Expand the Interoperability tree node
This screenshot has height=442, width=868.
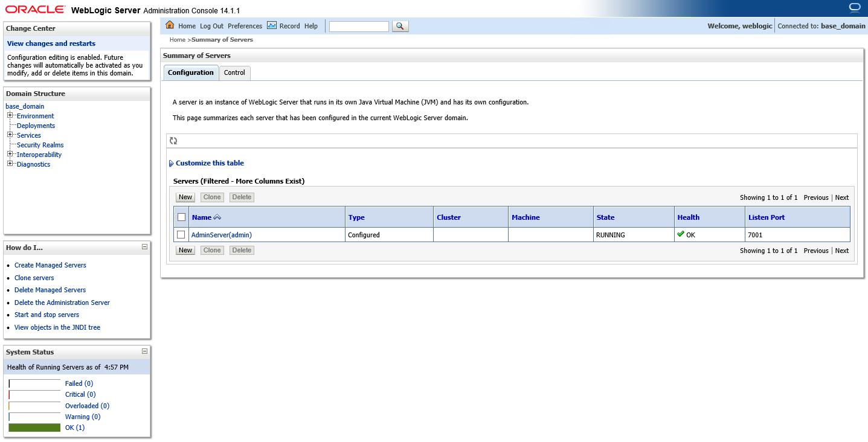10,154
